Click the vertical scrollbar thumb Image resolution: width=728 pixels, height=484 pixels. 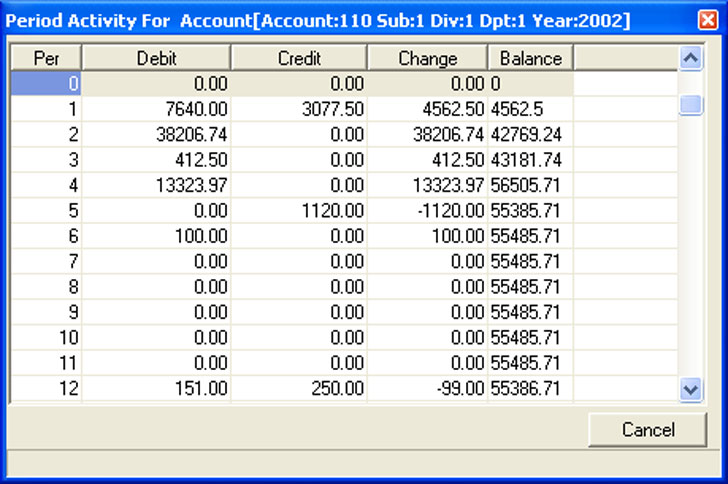[x=690, y=104]
